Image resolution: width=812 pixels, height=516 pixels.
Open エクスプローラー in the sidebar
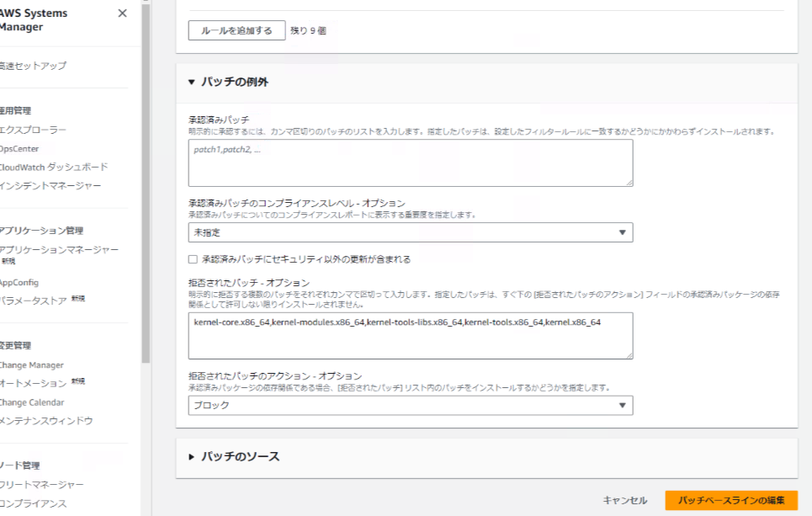pos(34,130)
